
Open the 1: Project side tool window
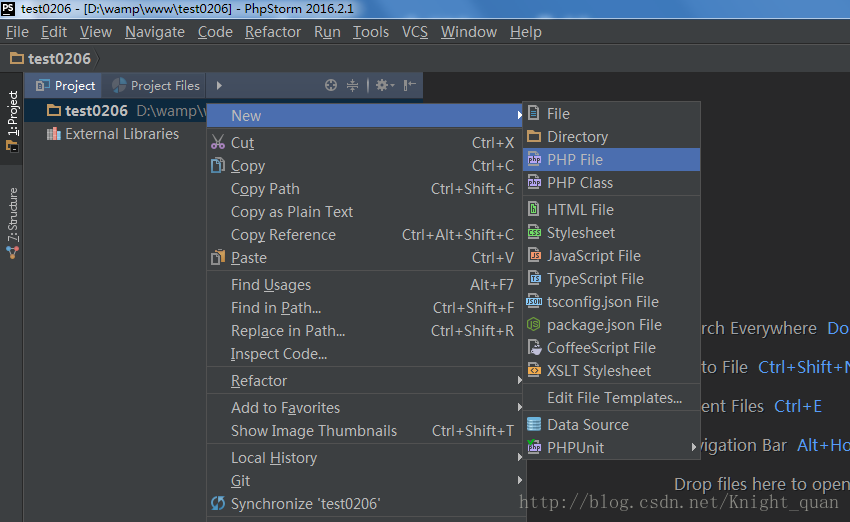pyautogui.click(x=12, y=121)
